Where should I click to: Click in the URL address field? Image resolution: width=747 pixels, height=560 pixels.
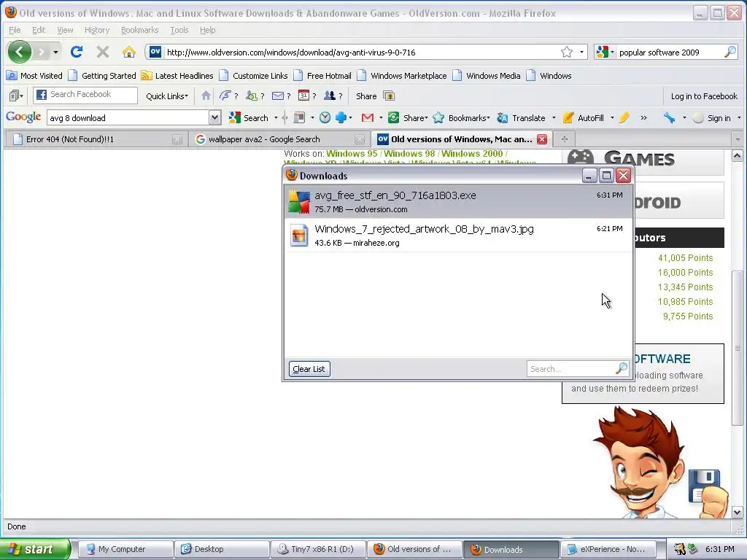(x=362, y=52)
